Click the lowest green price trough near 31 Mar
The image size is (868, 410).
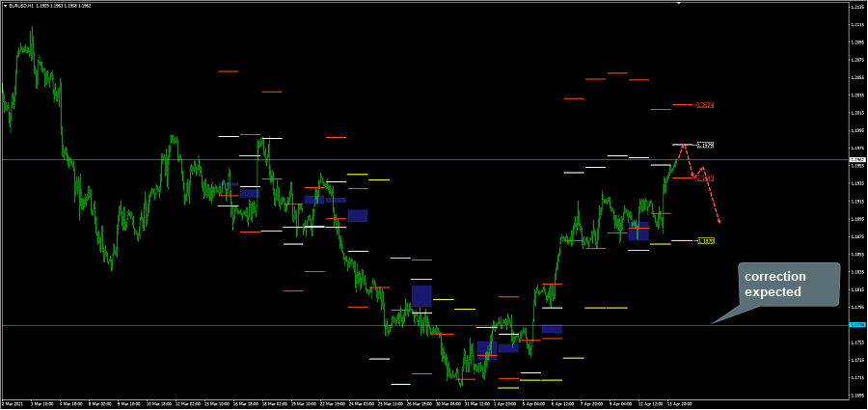461,384
